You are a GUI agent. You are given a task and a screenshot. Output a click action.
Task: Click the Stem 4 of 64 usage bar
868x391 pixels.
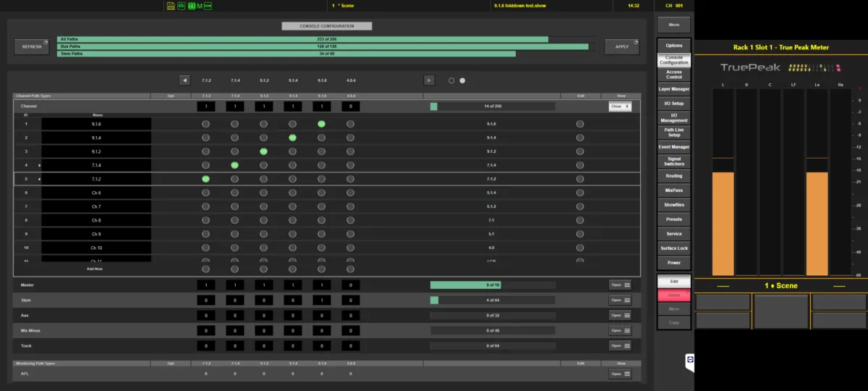click(x=493, y=300)
